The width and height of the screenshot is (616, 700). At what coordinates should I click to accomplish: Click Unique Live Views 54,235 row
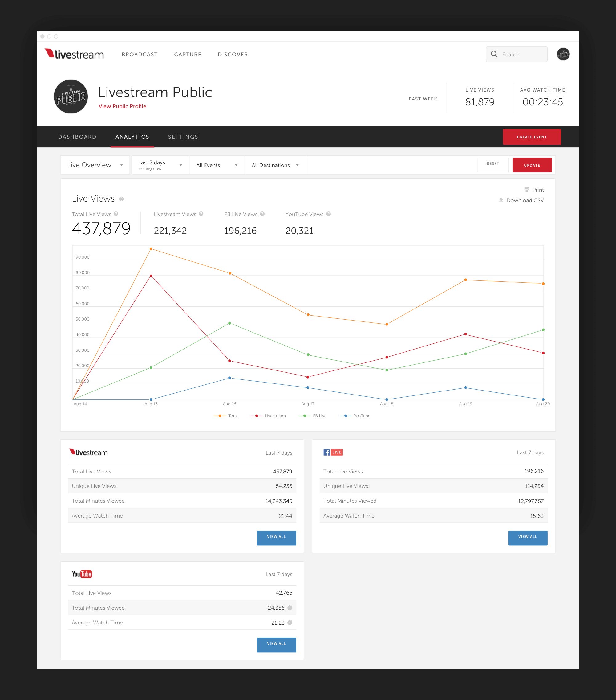click(x=182, y=486)
